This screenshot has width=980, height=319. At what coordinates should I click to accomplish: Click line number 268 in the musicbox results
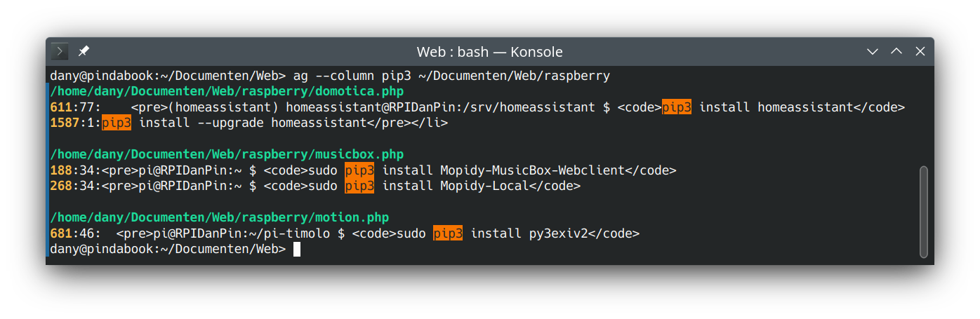coord(61,186)
